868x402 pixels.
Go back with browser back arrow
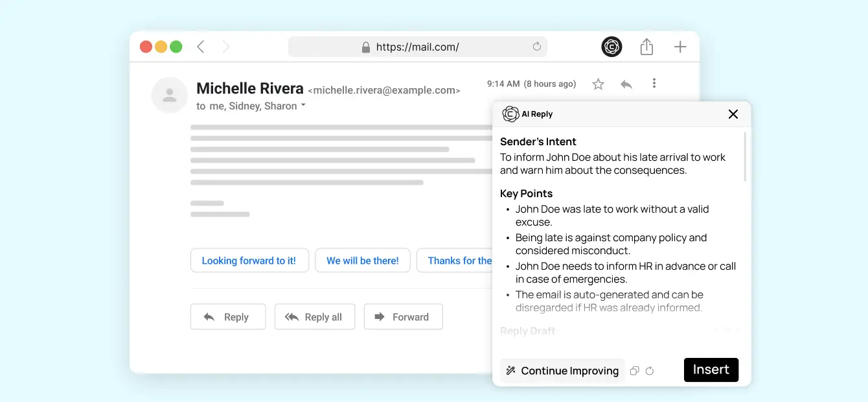click(x=201, y=47)
